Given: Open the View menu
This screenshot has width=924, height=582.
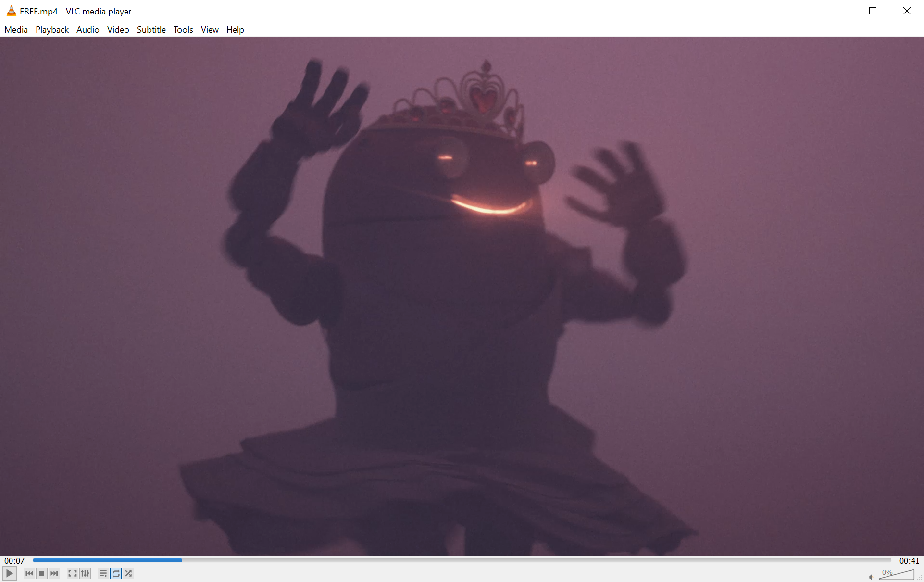Looking at the screenshot, I should [210, 30].
